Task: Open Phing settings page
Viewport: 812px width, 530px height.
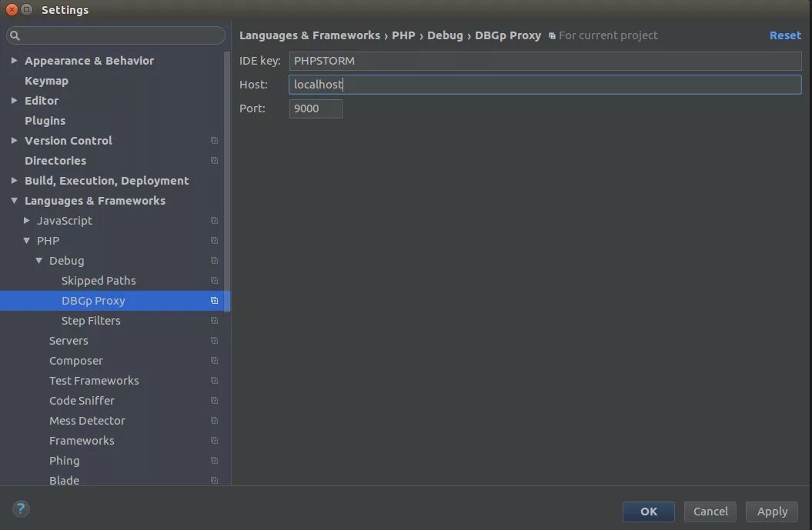Action: (x=64, y=461)
